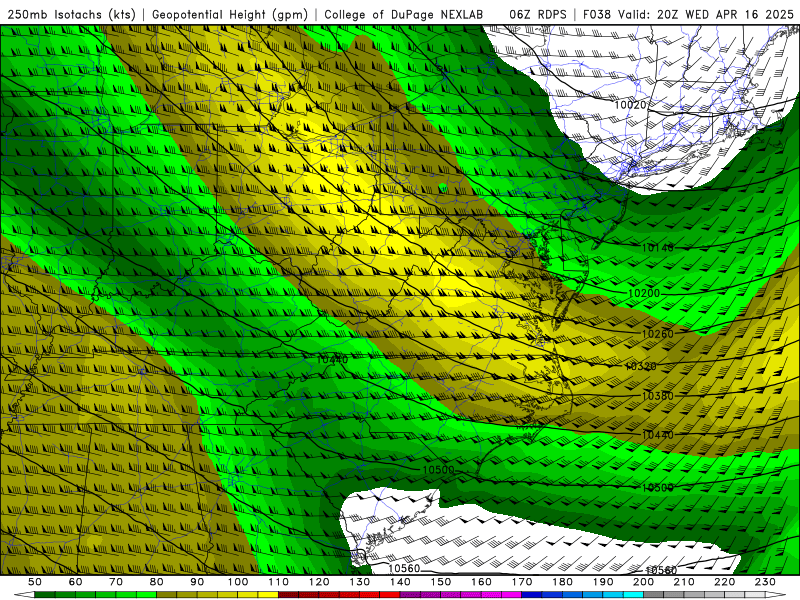This screenshot has height=600, width=800.
Task: Click the right arrow end of color bar
Action: (776, 594)
